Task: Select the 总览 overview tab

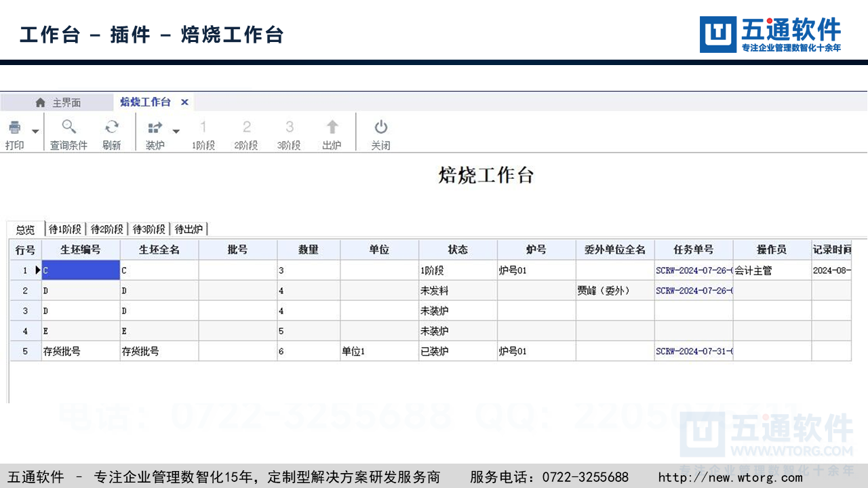Action: point(26,229)
